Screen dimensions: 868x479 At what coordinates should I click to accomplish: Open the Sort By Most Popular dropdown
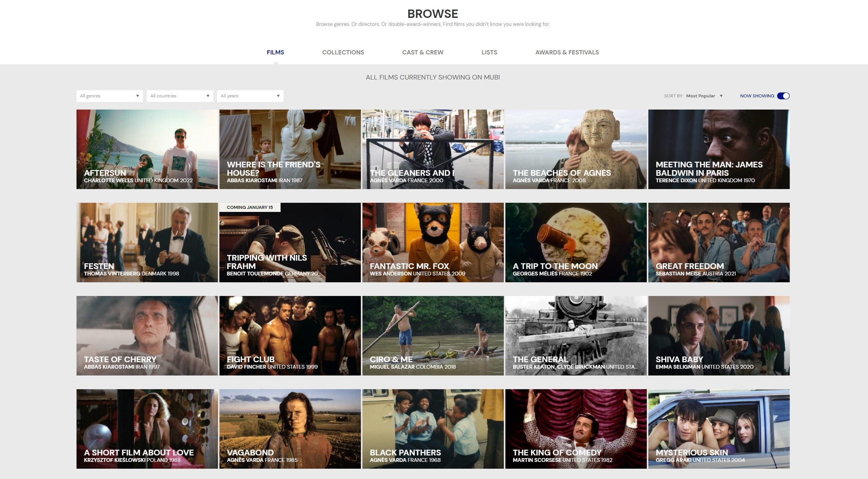[x=704, y=96]
